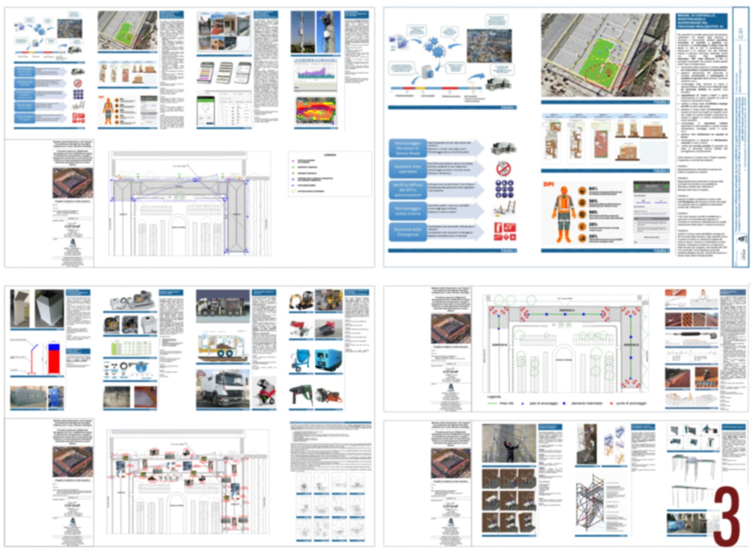Click the Monitoraggio Pericolo in Tempo Reale box
This screenshot has height=551, width=756.
point(407,148)
